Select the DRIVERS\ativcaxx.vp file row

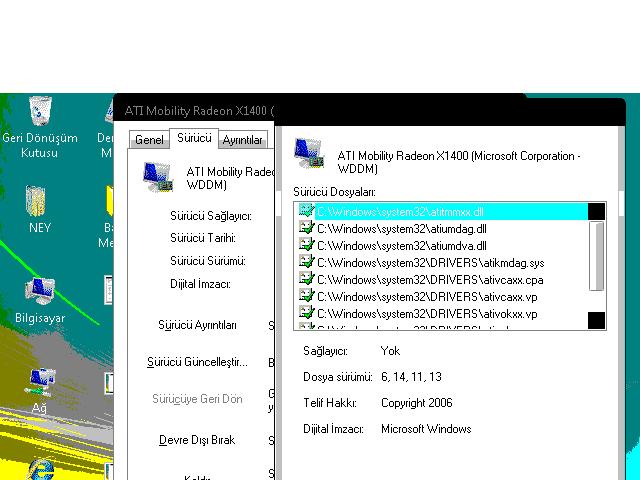443,297
